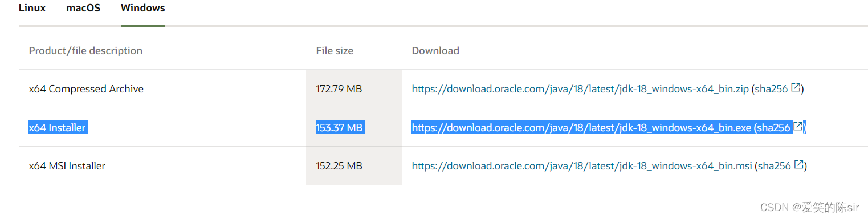Viewport: 868px width, 218px height.
Task: Open external link icon beside exe sha256
Action: pos(798,127)
